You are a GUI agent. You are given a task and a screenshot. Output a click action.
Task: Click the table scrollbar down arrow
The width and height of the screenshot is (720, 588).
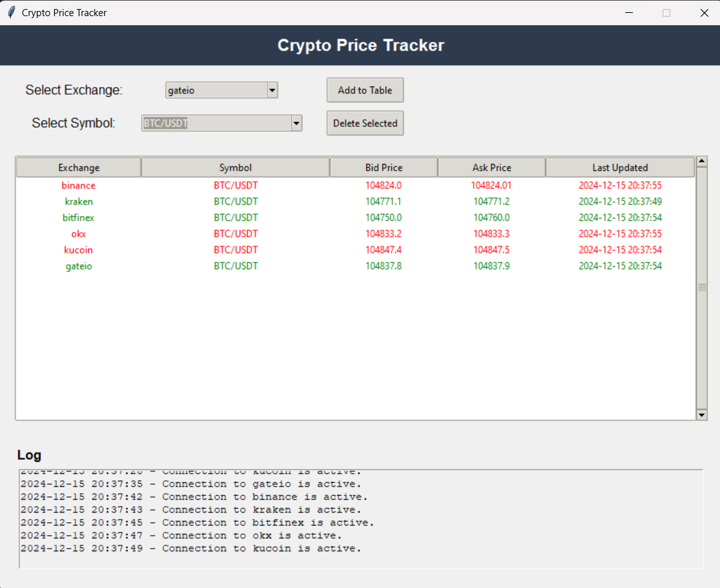701,415
